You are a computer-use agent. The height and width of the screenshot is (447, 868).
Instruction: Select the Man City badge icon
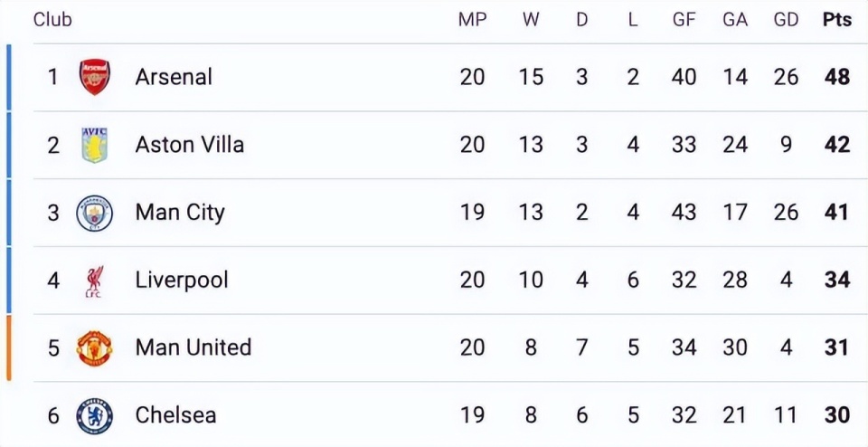coord(94,213)
